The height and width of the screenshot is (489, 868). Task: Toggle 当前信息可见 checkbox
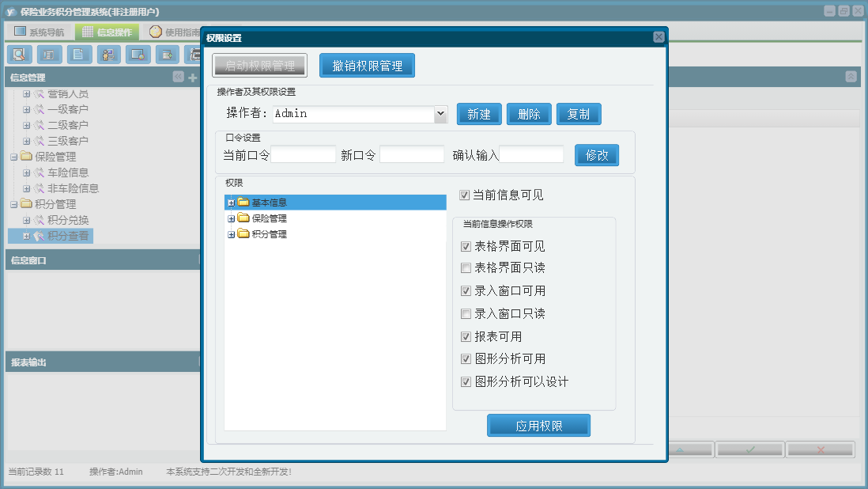[x=465, y=195]
